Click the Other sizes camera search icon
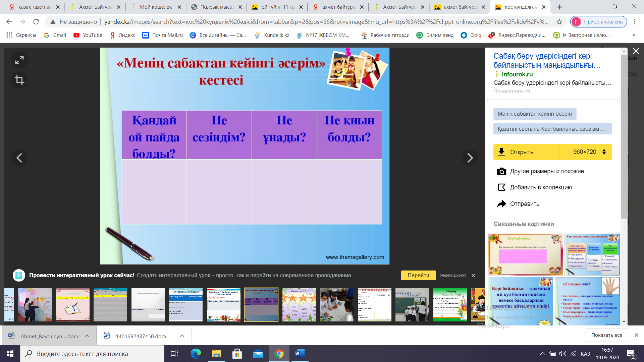Image resolution: width=644 pixels, height=362 pixels. click(501, 171)
